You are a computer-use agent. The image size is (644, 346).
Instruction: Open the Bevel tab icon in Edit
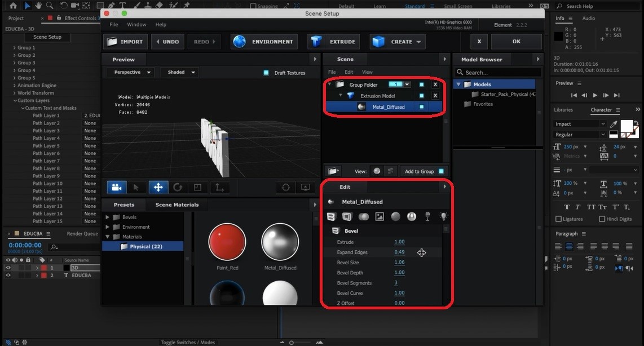(x=331, y=216)
